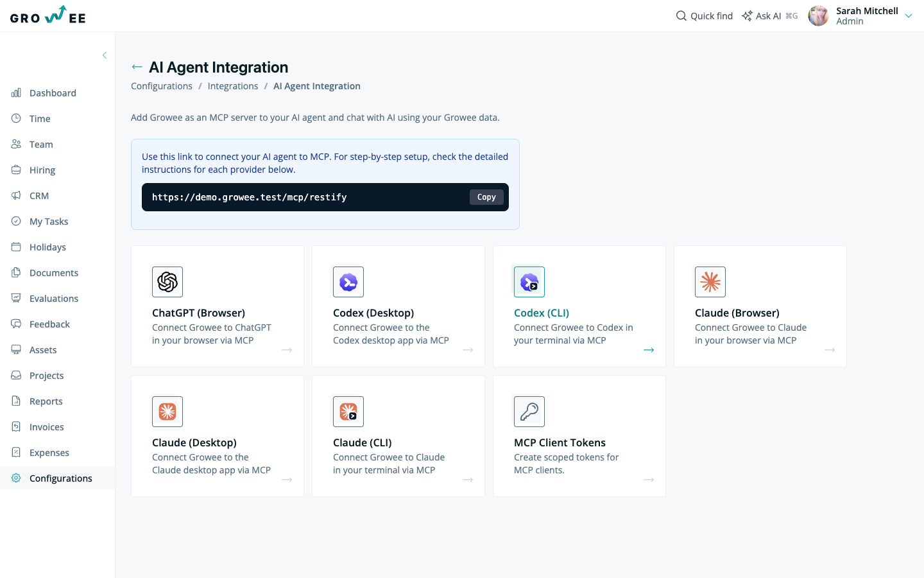Click the Quick find magnifier icon
The image size is (924, 578).
pos(681,15)
